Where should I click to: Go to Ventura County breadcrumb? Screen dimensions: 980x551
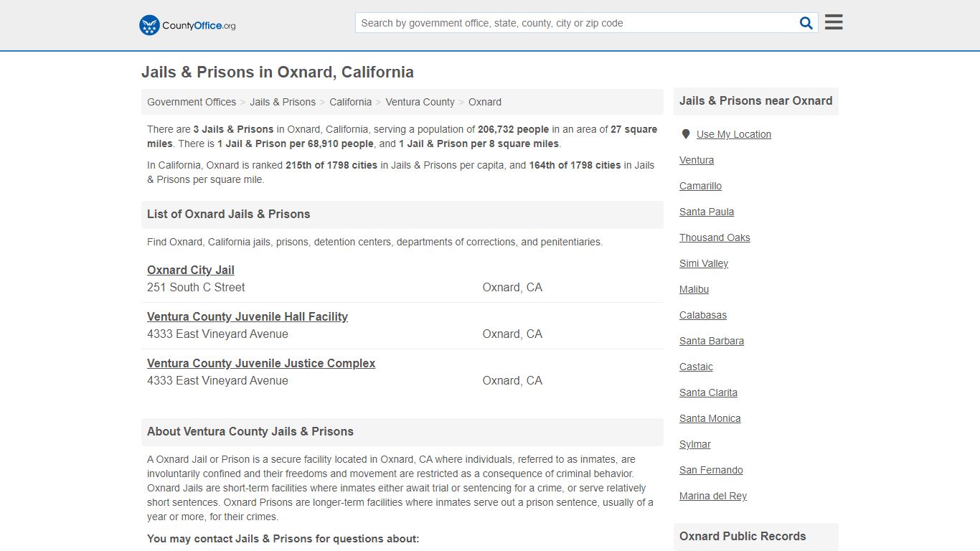tap(420, 102)
